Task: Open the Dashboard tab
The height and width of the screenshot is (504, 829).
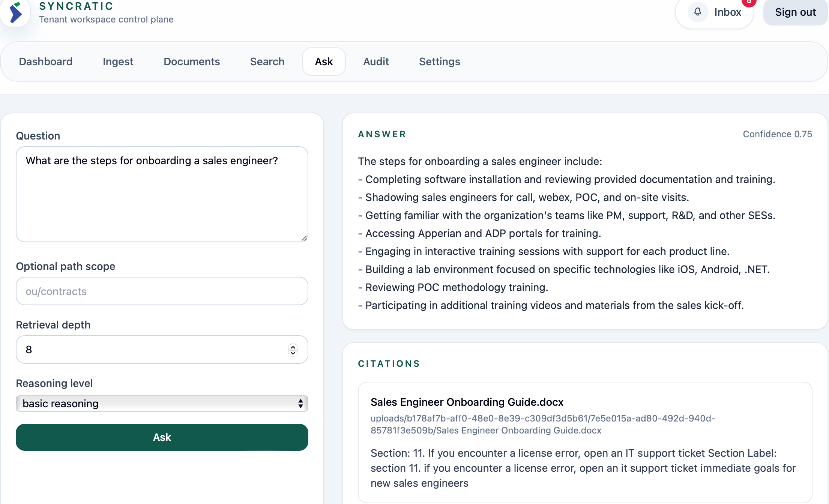Action: (46, 61)
